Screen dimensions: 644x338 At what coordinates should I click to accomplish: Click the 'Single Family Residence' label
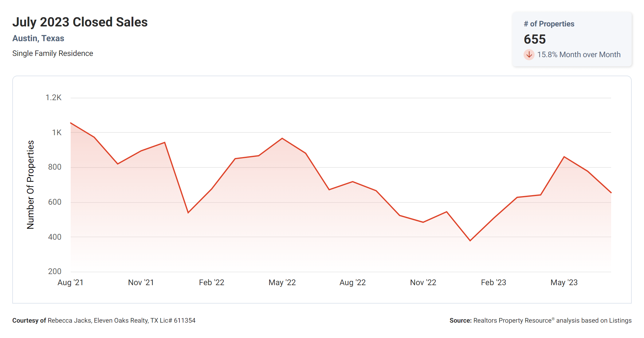[x=53, y=53]
